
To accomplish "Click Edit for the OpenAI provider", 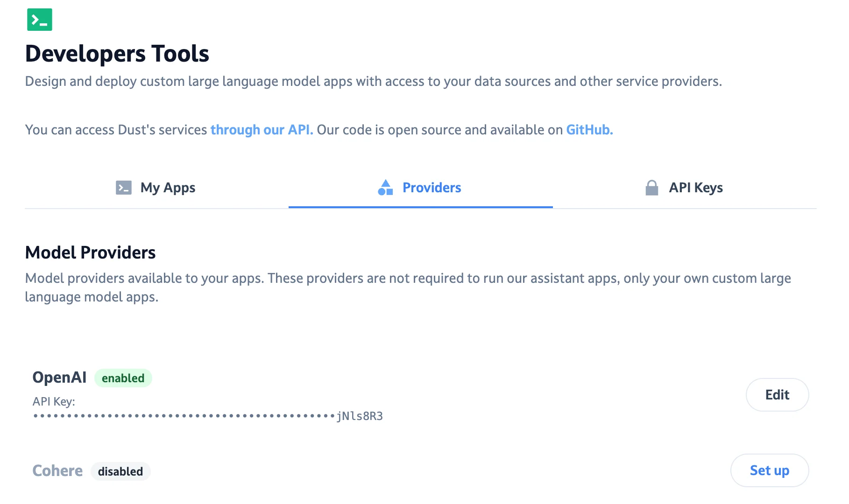I will click(x=777, y=394).
